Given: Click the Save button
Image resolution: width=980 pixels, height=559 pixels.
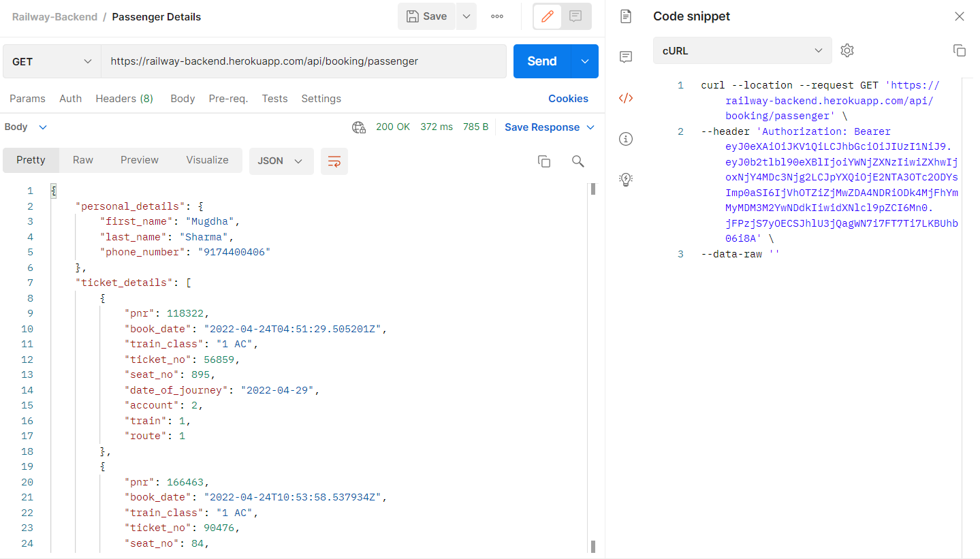Looking at the screenshot, I should 426,16.
